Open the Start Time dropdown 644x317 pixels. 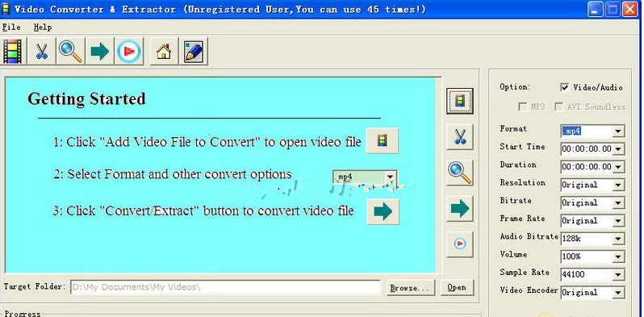[617, 149]
